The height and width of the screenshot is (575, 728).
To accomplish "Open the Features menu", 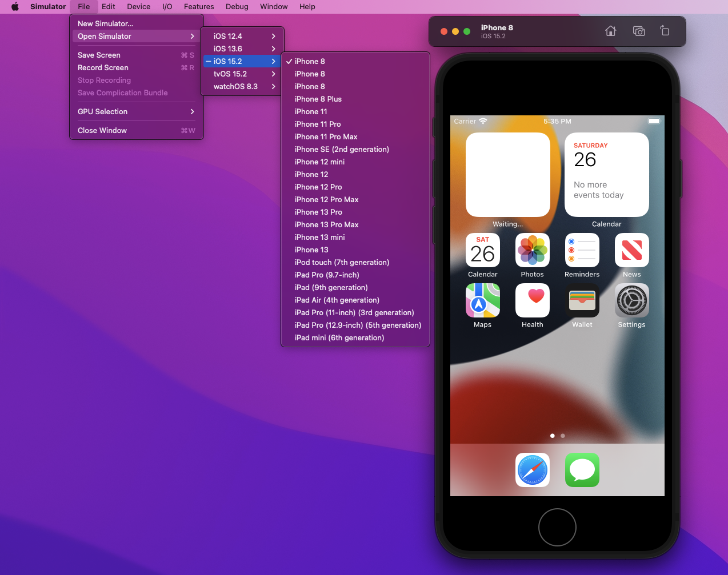I will (199, 6).
